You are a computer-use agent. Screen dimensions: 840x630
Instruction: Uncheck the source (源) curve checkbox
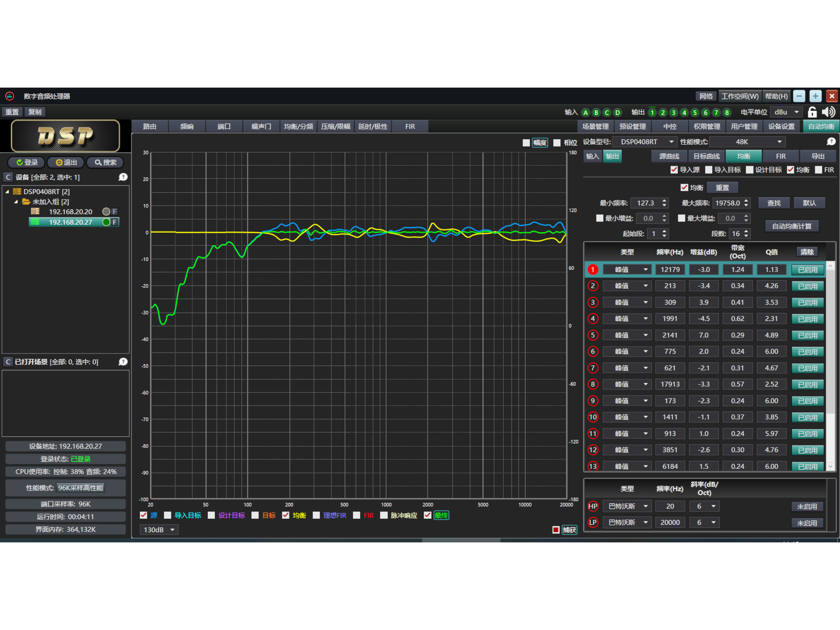click(143, 515)
